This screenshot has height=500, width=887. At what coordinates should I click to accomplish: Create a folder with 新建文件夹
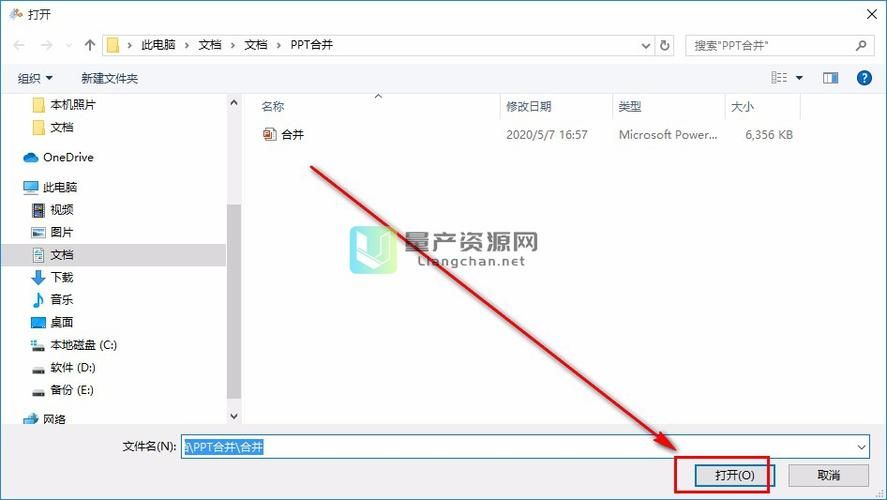[109, 78]
